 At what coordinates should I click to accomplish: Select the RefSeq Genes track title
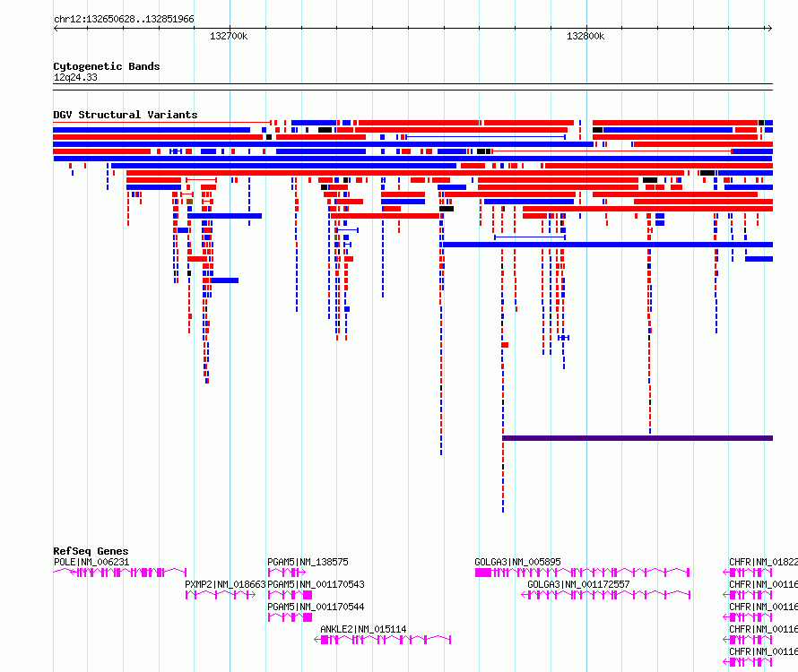[x=91, y=551]
